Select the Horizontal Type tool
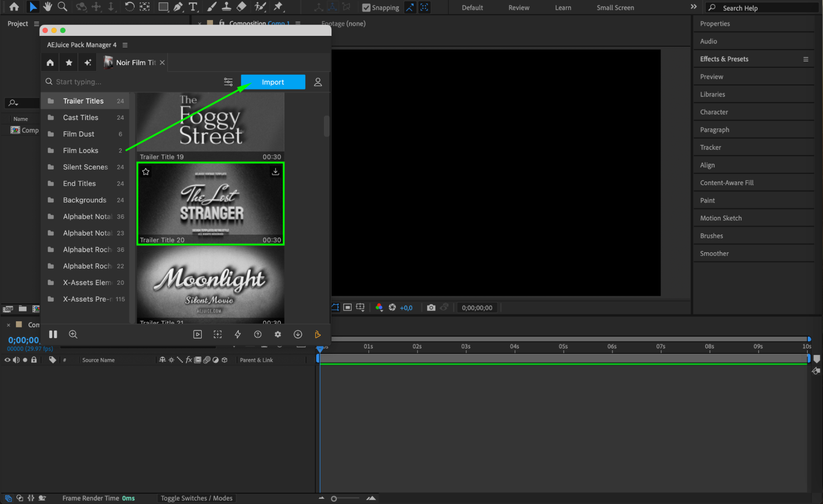 pos(193,7)
